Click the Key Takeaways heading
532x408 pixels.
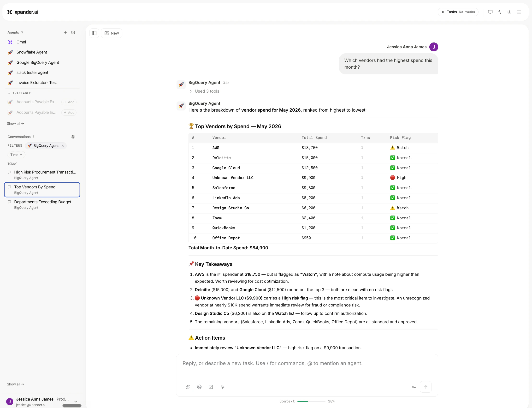tap(210, 264)
